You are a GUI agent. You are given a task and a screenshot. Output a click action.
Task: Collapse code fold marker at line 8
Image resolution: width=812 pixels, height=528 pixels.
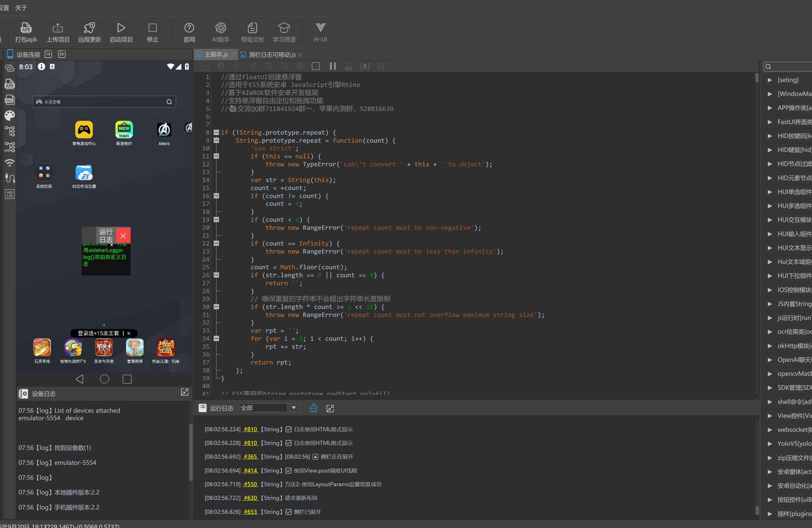point(216,132)
